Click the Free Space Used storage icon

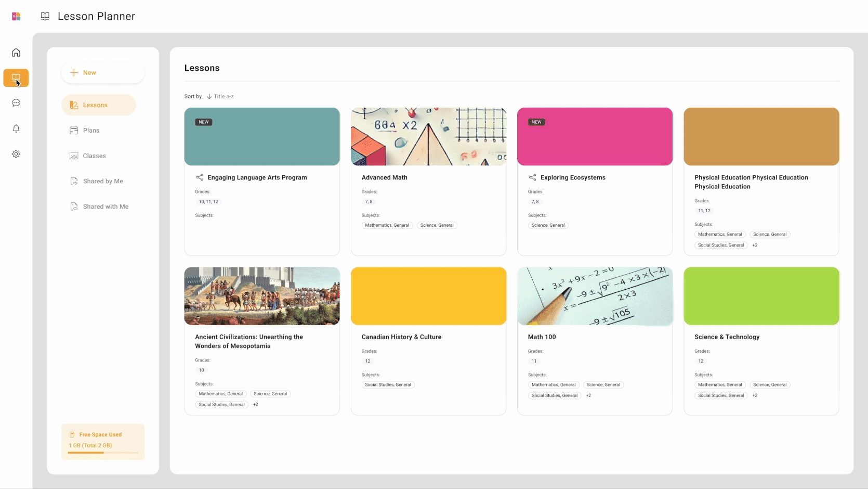[x=72, y=435]
